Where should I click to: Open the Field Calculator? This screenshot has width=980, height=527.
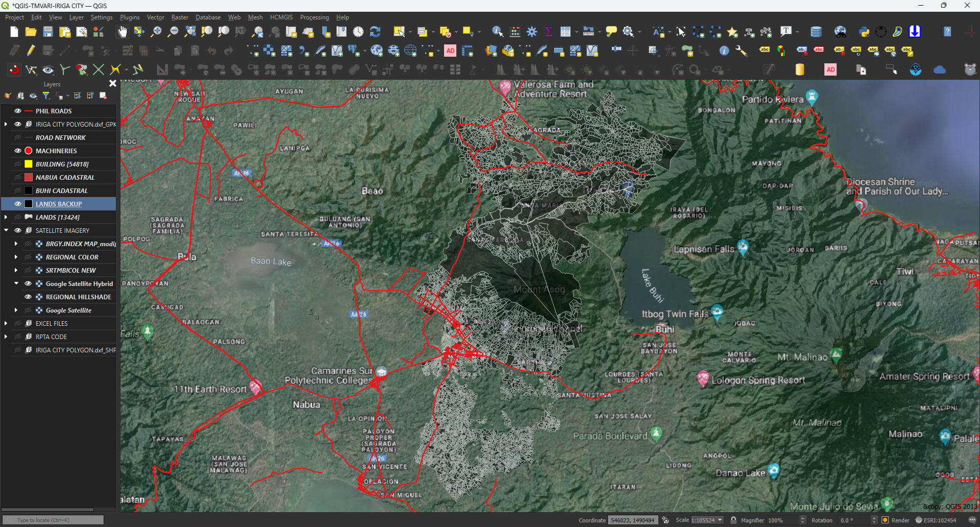(x=515, y=32)
